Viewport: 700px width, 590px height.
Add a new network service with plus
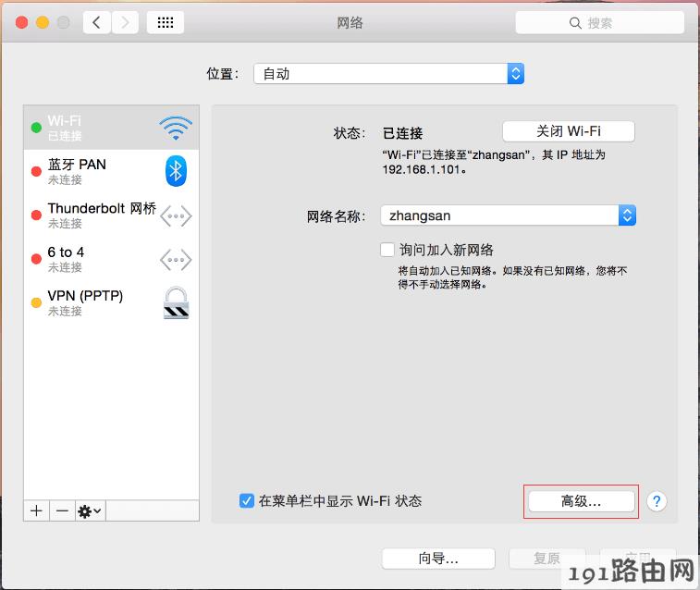(x=37, y=510)
